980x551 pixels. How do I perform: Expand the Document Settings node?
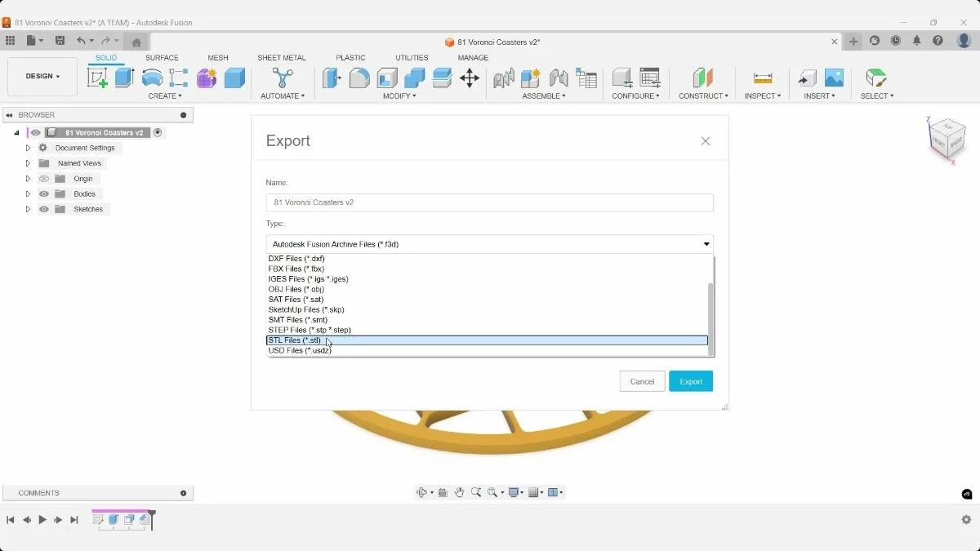click(x=28, y=148)
